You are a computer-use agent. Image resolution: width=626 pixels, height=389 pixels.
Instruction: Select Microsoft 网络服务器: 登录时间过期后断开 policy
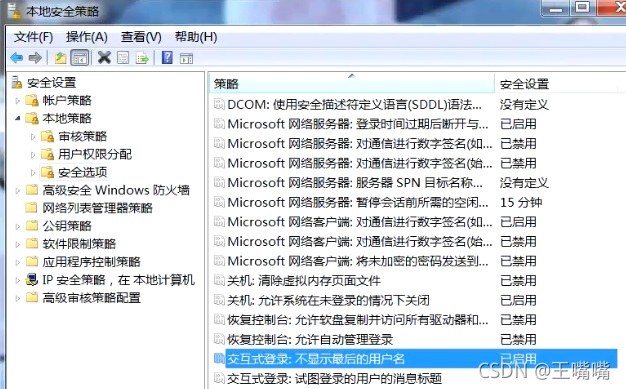click(358, 124)
